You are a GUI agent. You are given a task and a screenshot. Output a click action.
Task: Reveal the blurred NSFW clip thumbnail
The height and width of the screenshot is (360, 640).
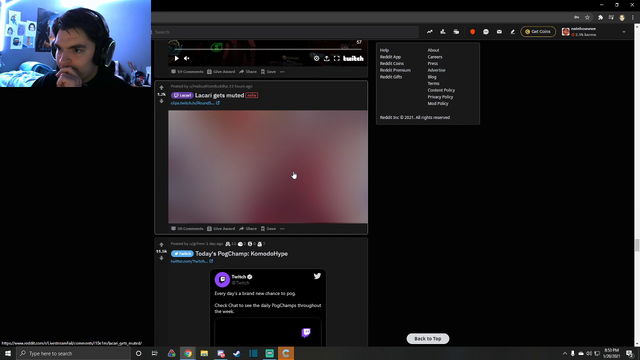point(268,167)
